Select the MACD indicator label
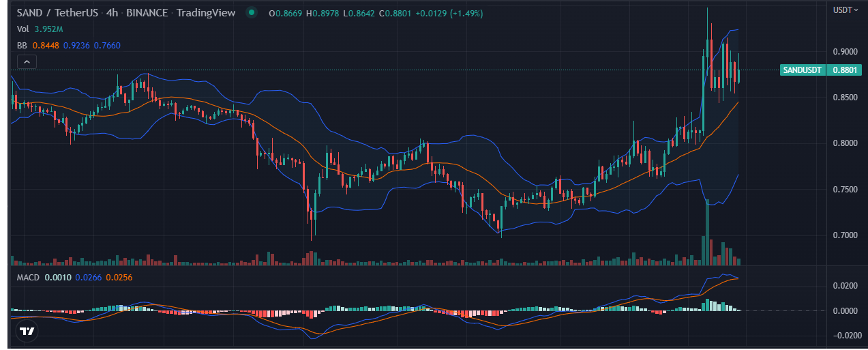Viewport: 868px width, 350px height. click(29, 278)
